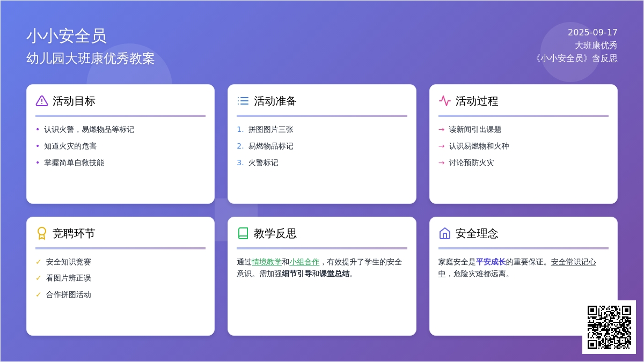Image resolution: width=644 pixels, height=362 pixels.
Task: Click the main title 小小安全员
Action: coord(67,36)
